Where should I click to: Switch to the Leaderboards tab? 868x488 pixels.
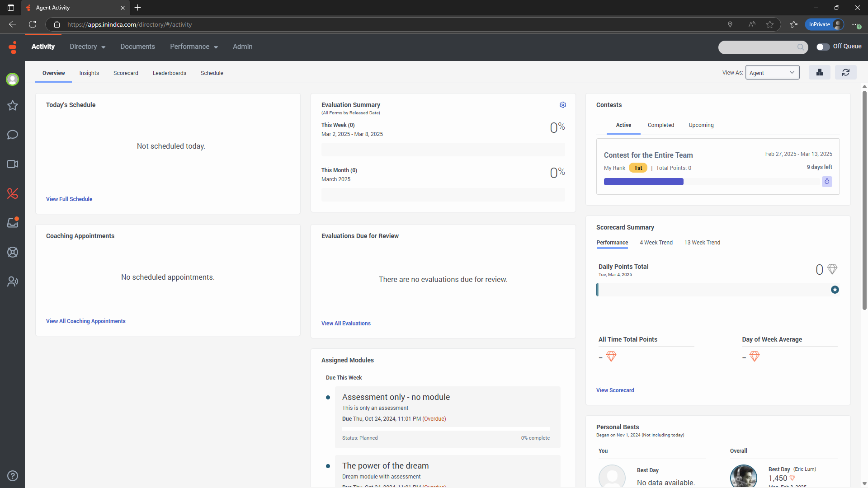[x=169, y=73]
